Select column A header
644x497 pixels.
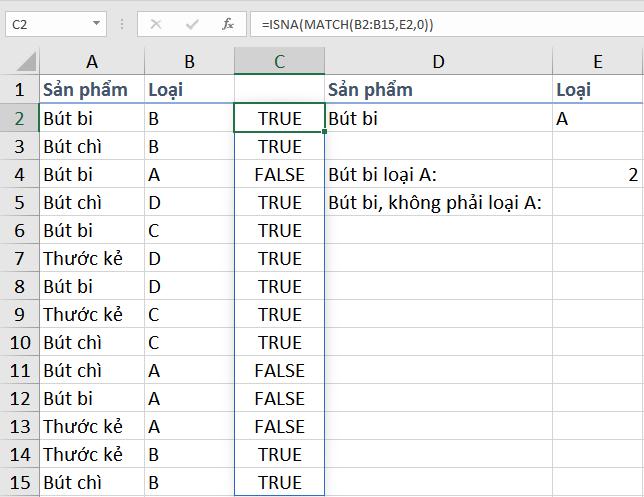[x=92, y=62]
